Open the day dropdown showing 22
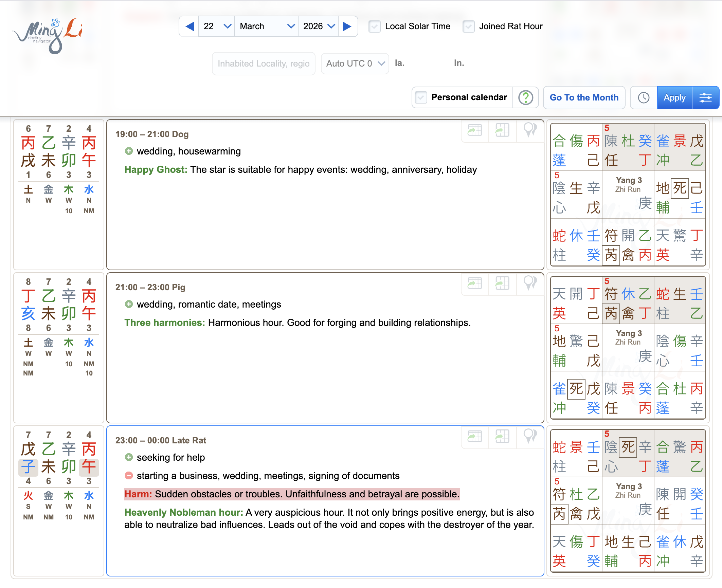 click(x=217, y=26)
